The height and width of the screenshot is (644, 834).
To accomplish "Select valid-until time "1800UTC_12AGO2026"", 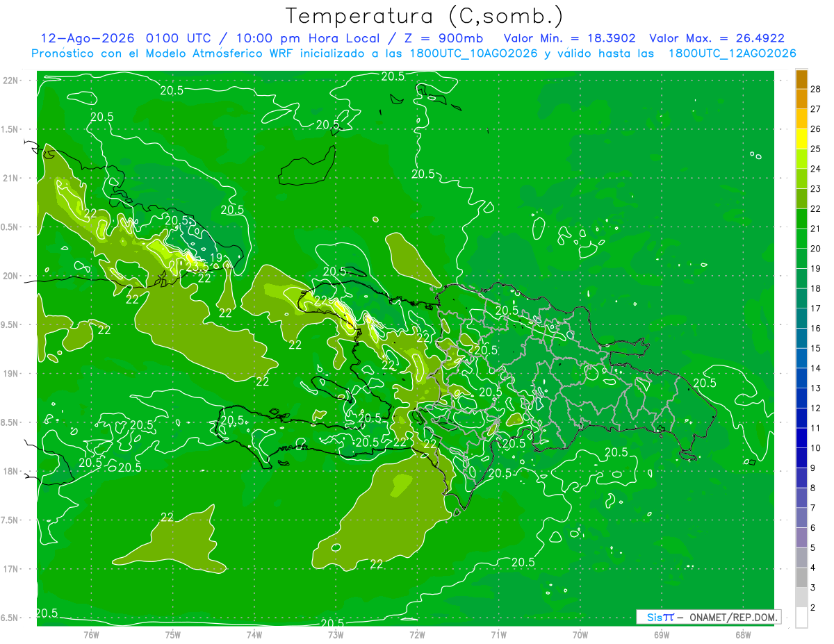I will click(732, 53).
